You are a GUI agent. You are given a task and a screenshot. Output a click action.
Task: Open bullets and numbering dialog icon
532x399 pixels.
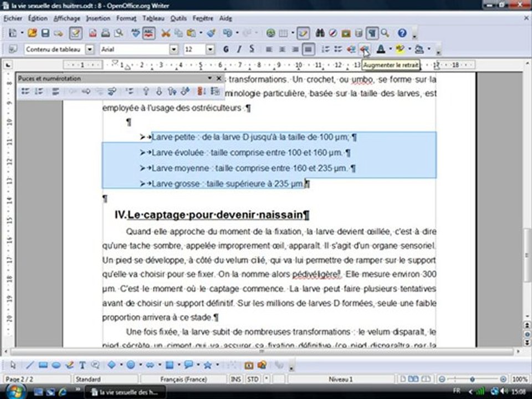(x=215, y=91)
